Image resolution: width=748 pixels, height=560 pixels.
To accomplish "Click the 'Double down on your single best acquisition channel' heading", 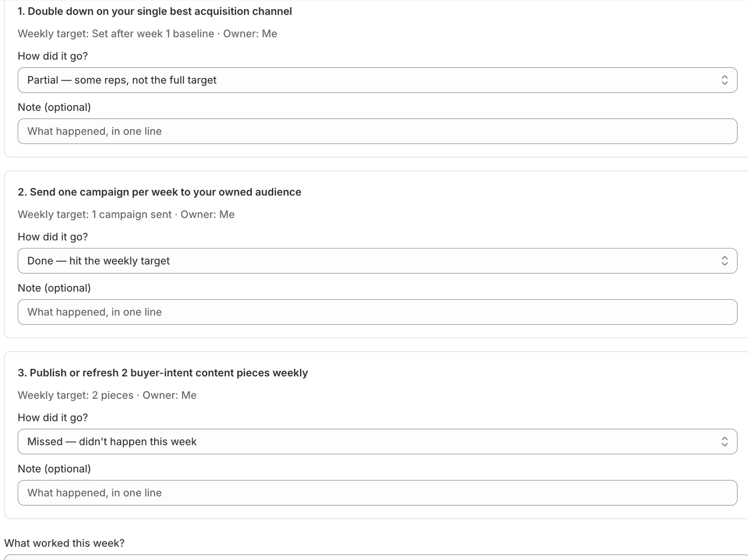I will (155, 11).
